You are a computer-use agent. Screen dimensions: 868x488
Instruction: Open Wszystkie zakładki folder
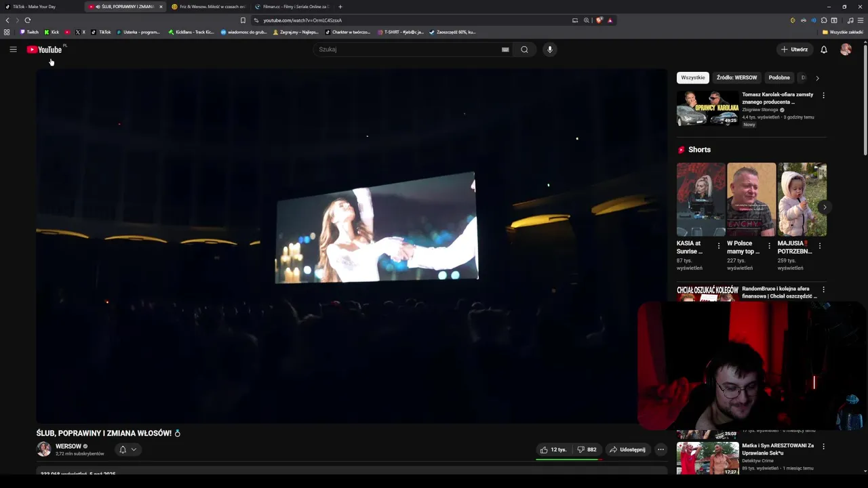pyautogui.click(x=843, y=32)
